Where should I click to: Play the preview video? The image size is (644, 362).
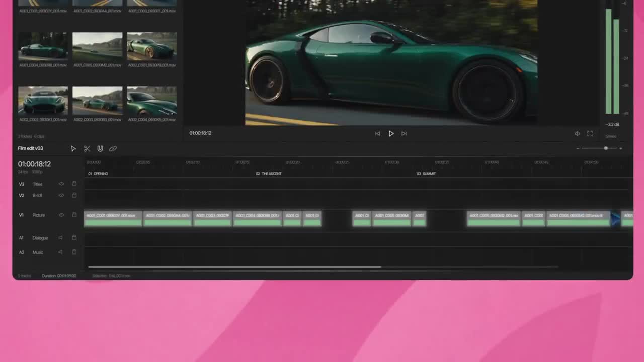(391, 133)
